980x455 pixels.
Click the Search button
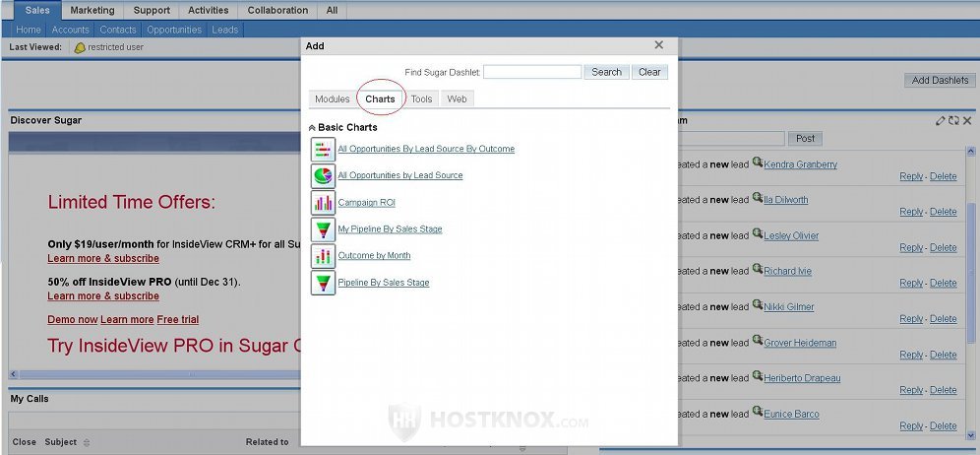pyautogui.click(x=606, y=72)
